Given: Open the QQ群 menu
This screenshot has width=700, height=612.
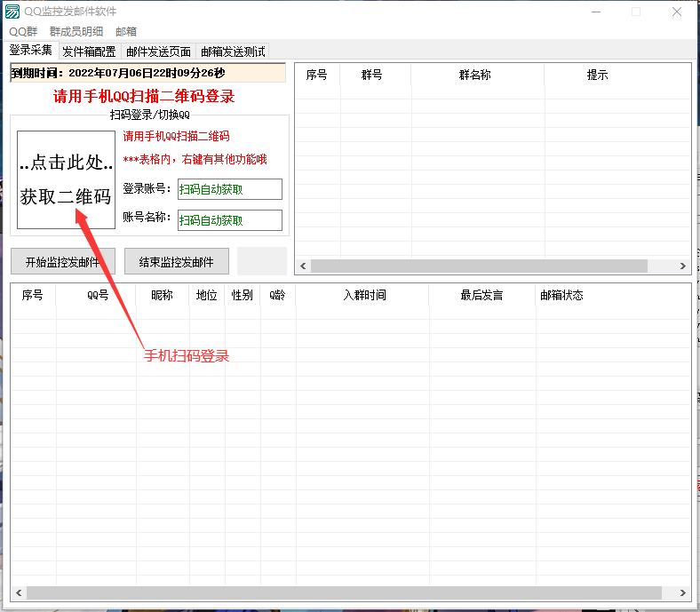Looking at the screenshot, I should pyautogui.click(x=23, y=32).
